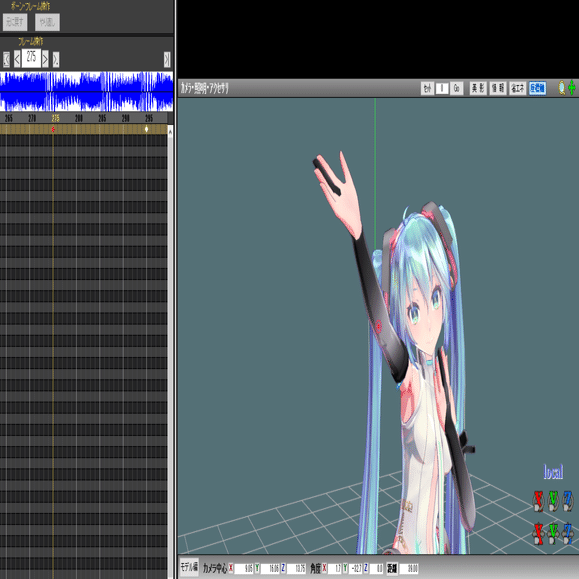Toggle the highlighted blue axis button
The width and height of the screenshot is (579, 579).
(x=537, y=88)
